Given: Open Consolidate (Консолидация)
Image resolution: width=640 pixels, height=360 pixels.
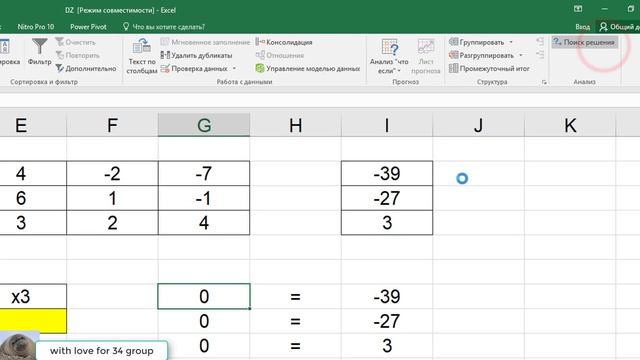Looking at the screenshot, I should tap(284, 42).
